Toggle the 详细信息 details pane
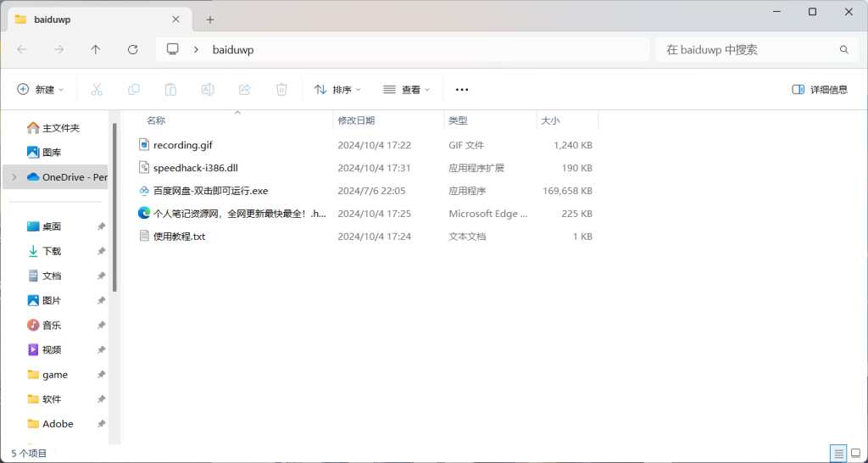 tap(820, 89)
